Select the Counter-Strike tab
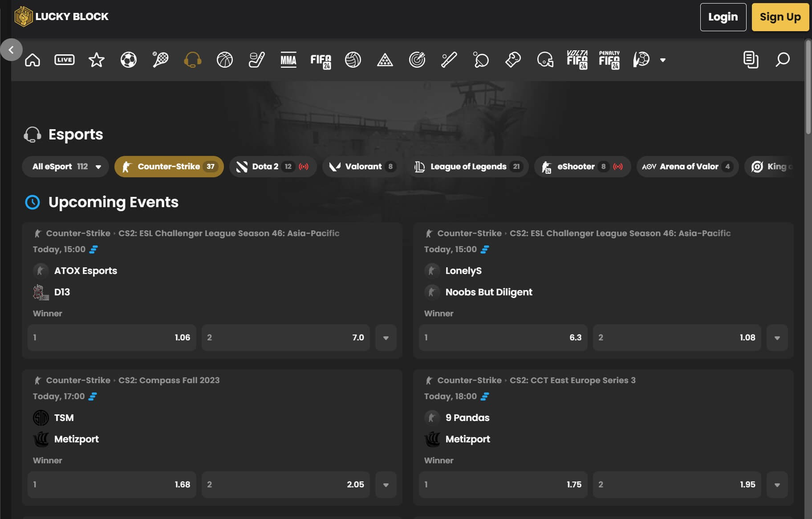The image size is (812, 519). pos(169,167)
